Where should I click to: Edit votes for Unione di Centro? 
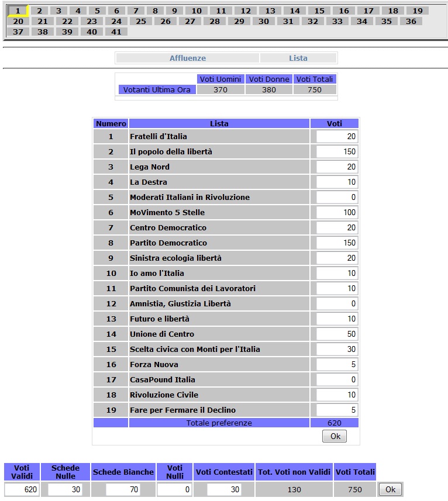point(337,334)
